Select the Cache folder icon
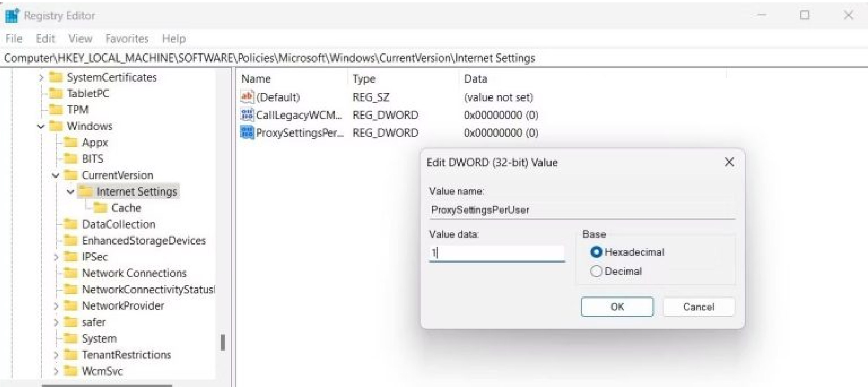Viewport: 868px width, 387px height. (100, 207)
